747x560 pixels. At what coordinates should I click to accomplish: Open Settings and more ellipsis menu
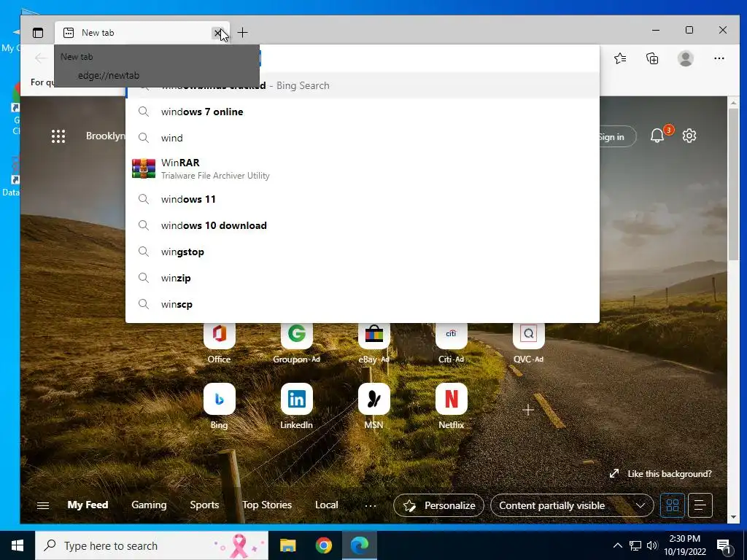719,58
